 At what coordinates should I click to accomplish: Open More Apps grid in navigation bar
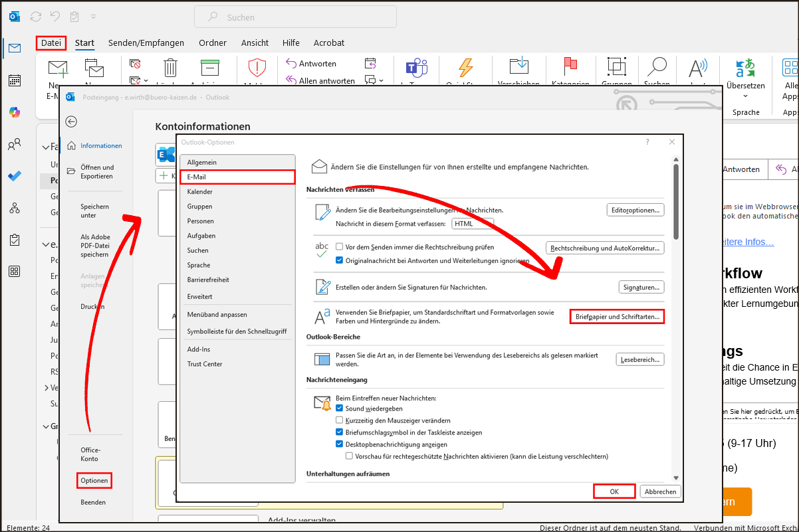15,271
